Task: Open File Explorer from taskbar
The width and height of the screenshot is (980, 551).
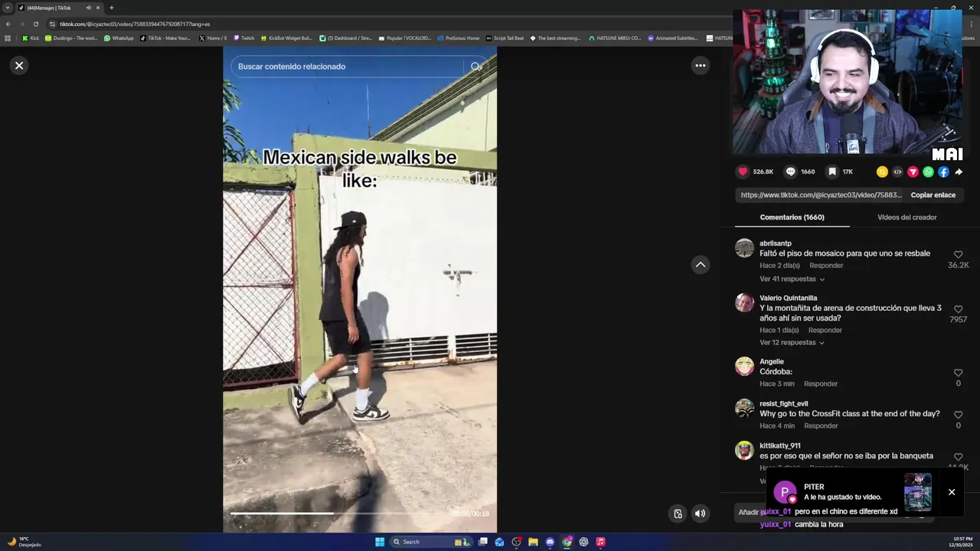Action: [533, 542]
